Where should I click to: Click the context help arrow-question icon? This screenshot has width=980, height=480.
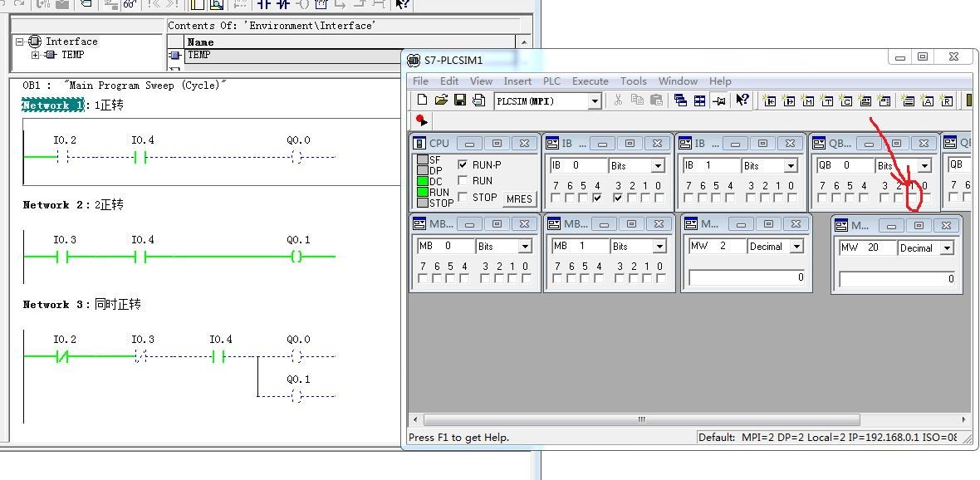coord(742,100)
